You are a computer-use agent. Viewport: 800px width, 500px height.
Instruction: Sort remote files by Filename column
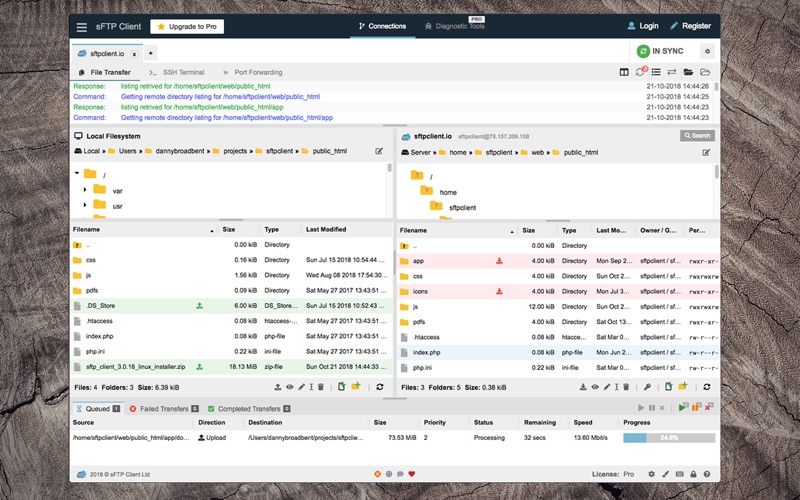tap(413, 231)
